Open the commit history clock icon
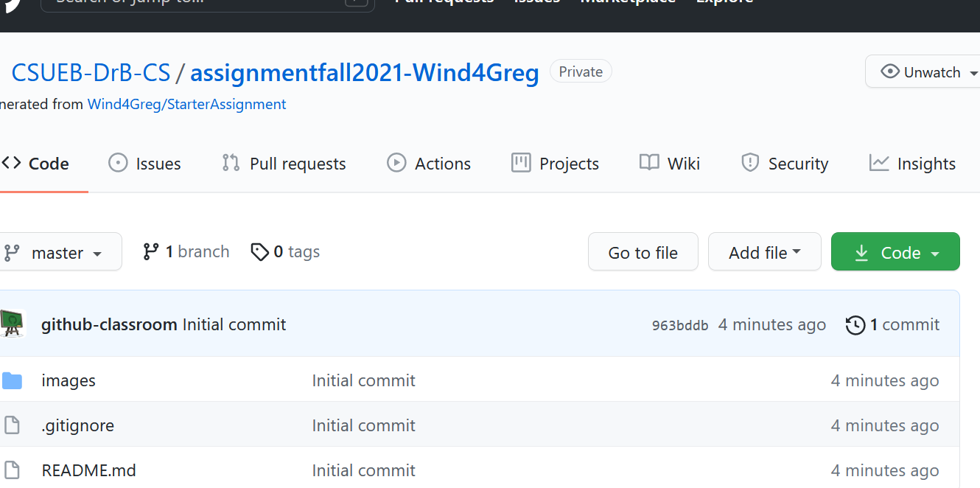This screenshot has width=980, height=488. click(856, 324)
